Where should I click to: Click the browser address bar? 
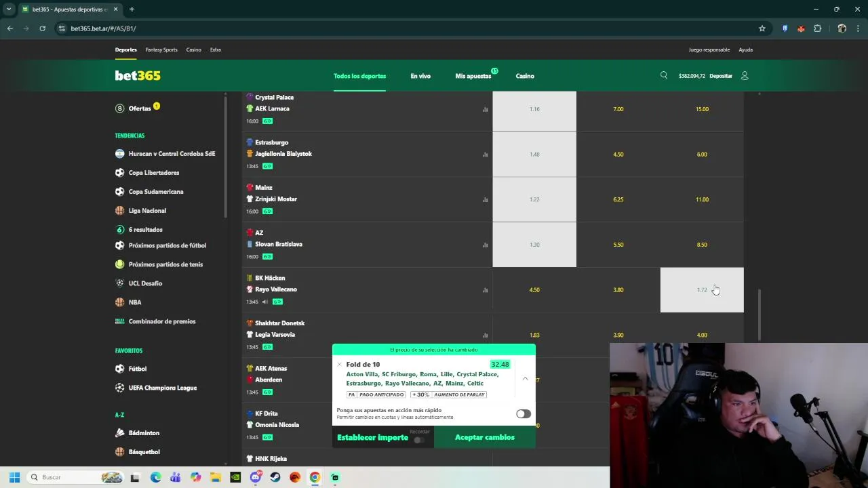[407, 28]
